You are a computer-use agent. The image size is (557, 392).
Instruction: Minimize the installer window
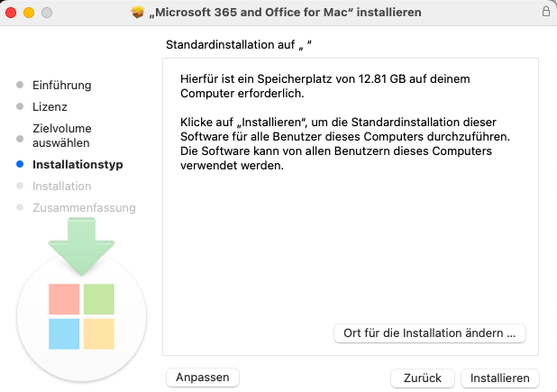click(x=29, y=13)
